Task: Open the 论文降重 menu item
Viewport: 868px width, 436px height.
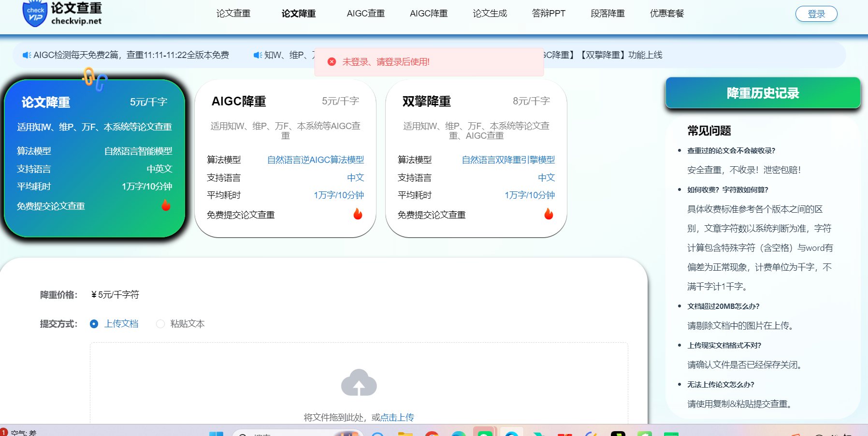Action: [x=299, y=14]
